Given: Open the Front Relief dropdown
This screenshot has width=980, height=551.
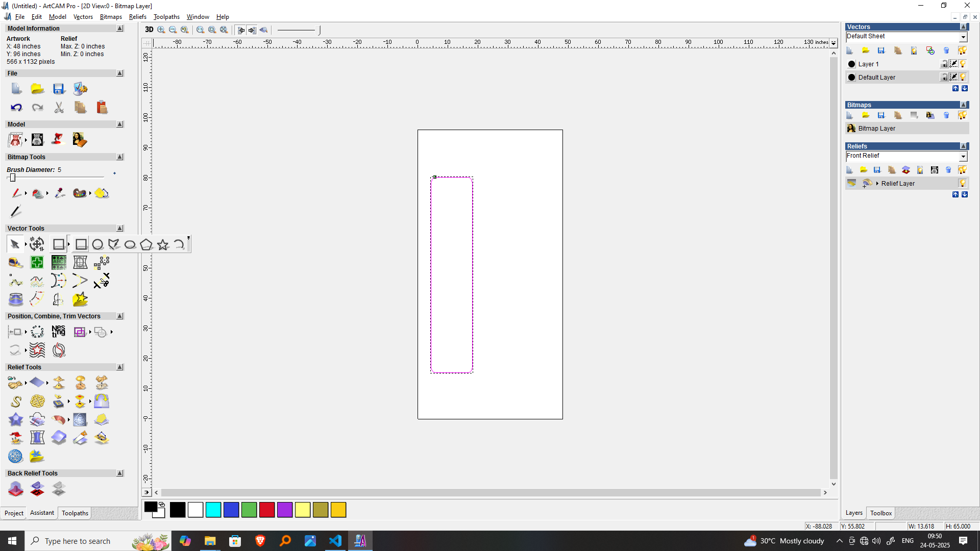Looking at the screenshot, I should (x=963, y=156).
